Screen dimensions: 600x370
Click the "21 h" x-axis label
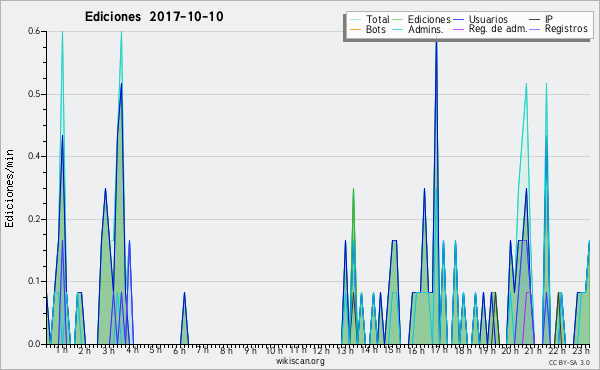pyautogui.click(x=533, y=350)
